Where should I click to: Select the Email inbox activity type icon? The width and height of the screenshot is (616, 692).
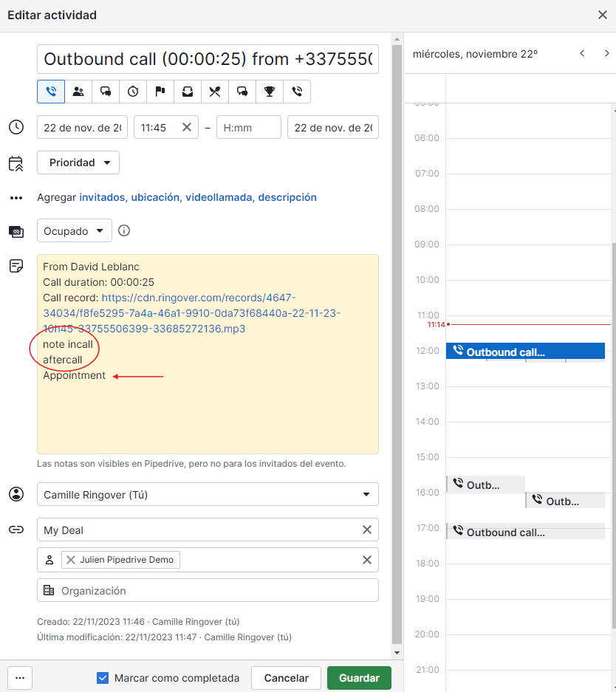pyautogui.click(x=188, y=92)
